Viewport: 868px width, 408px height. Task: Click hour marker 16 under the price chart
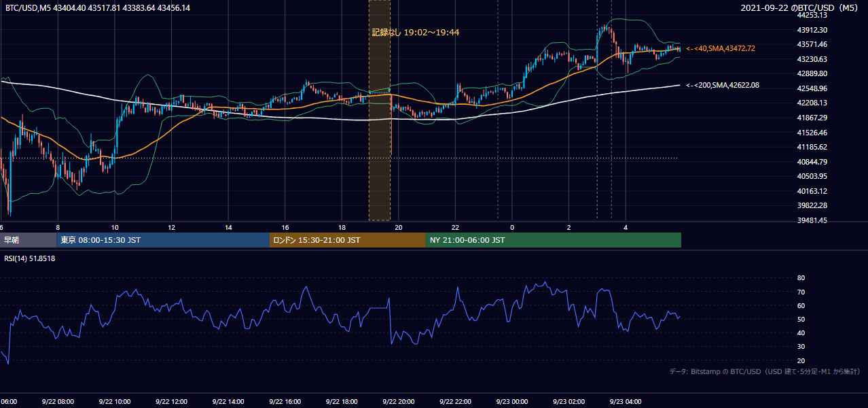tap(285, 227)
